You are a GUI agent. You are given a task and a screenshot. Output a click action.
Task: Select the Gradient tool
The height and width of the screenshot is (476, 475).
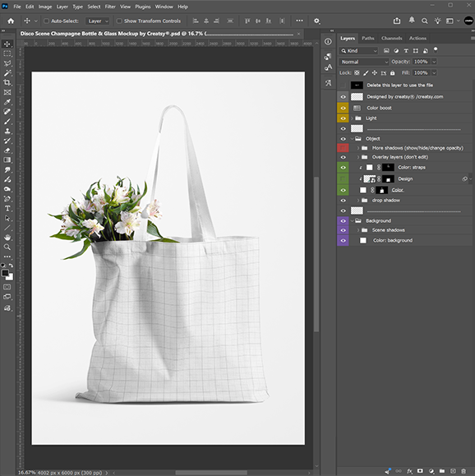tap(7, 160)
